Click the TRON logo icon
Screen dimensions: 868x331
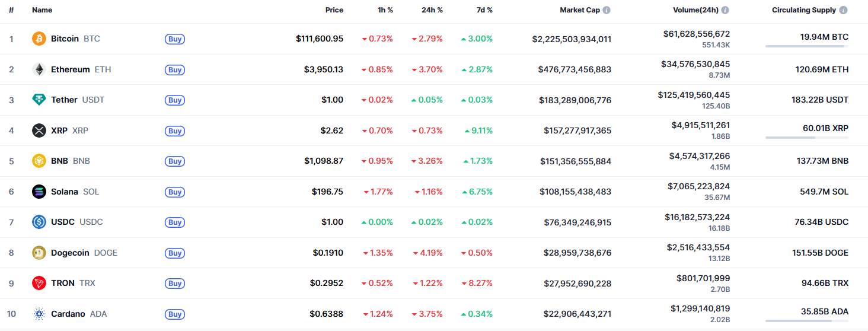coord(39,283)
